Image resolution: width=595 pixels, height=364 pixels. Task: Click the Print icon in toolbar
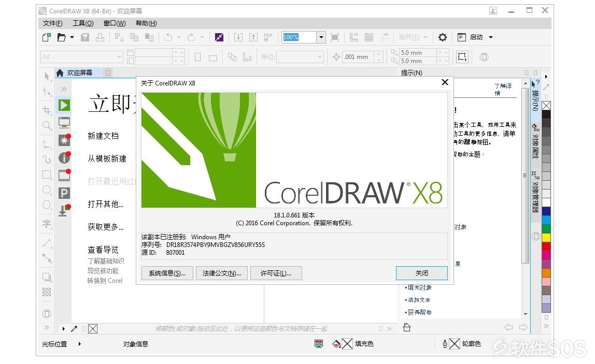tap(100, 37)
